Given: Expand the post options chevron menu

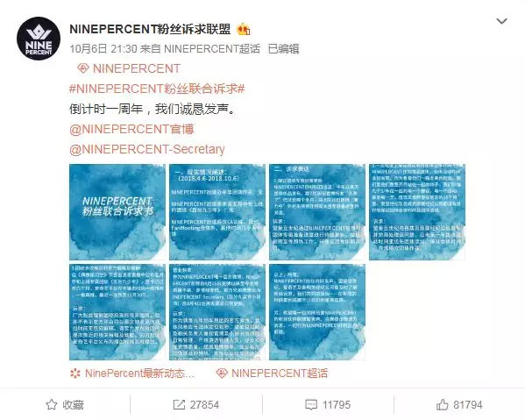Looking at the screenshot, I should point(501,21).
